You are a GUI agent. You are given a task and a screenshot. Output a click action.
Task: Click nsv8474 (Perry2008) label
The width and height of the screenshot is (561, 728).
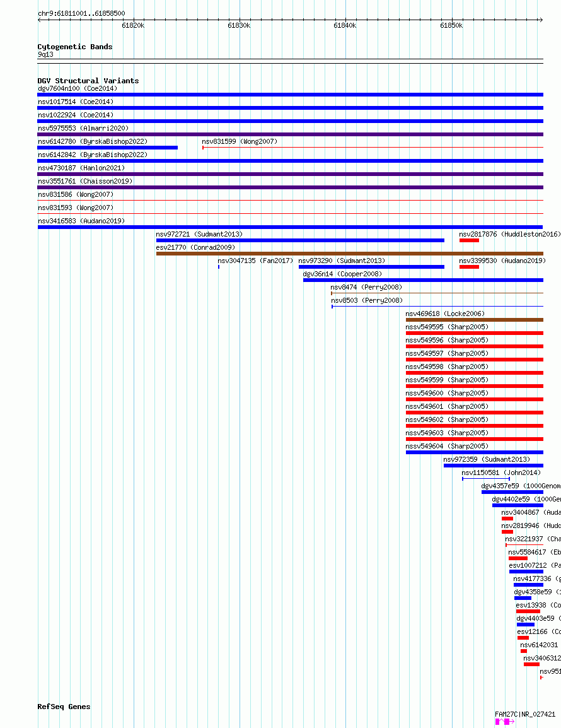pyautogui.click(x=366, y=287)
